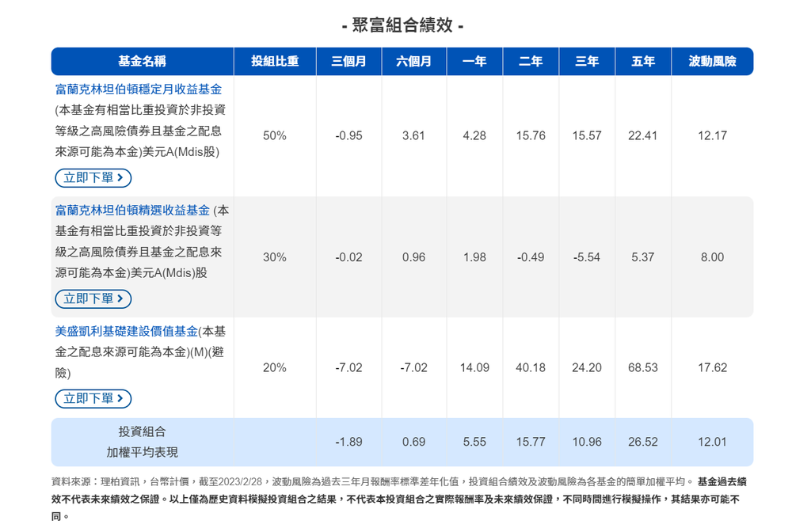This screenshot has height=532, width=811.
Task: Select the 六個月 column header
Action: pos(413,62)
